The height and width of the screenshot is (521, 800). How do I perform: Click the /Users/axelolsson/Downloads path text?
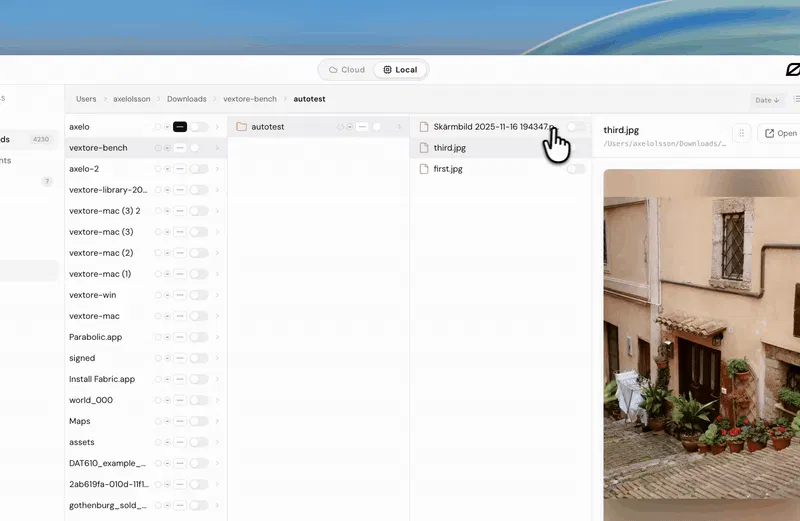click(665, 144)
